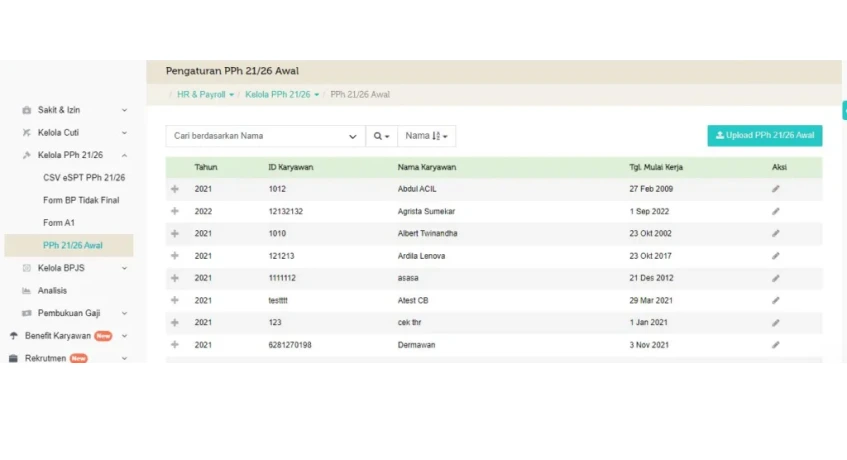
Task: Edit the Dermawan row pencil icon
Action: coord(776,345)
